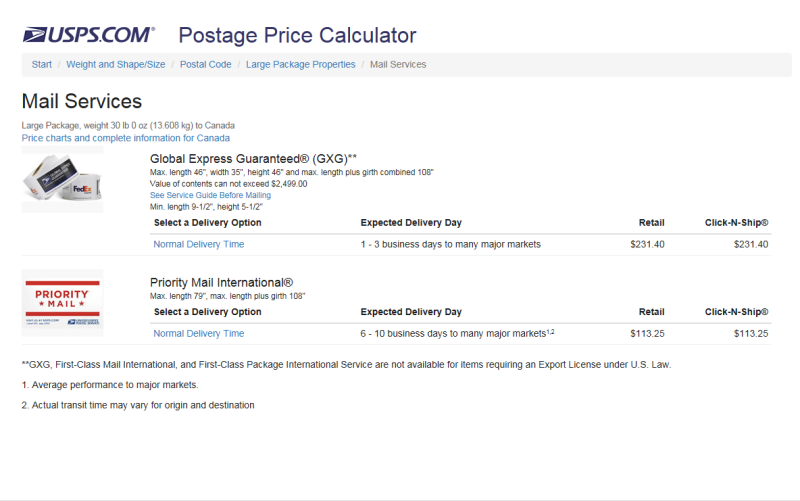
Task: Click the GXG Click-N-Ship column header
Action: [736, 222]
